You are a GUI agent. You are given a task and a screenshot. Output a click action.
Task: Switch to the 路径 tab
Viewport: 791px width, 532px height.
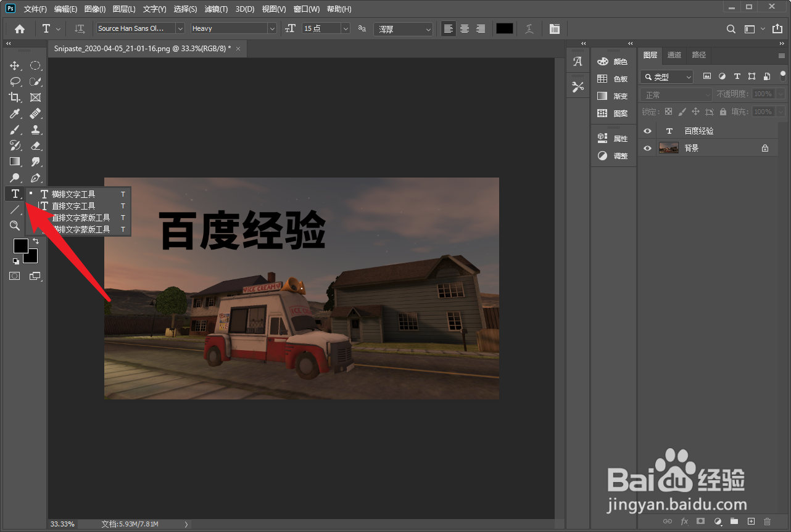tap(699, 55)
